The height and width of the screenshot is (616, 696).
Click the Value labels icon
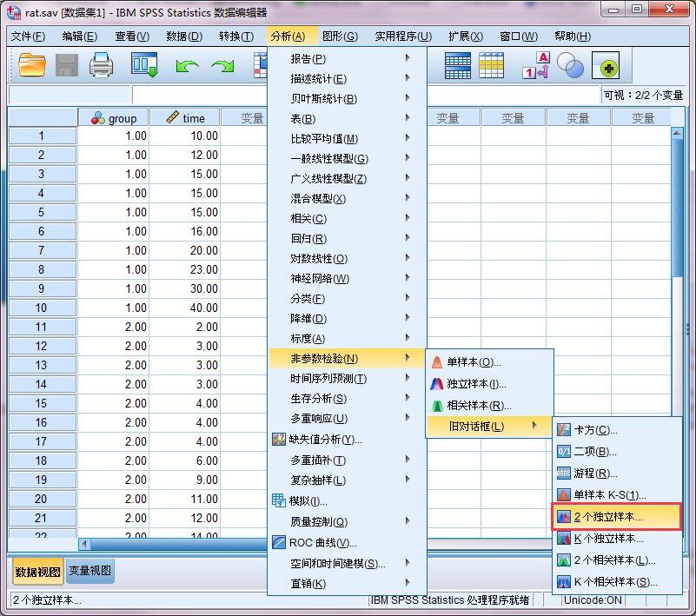pyautogui.click(x=536, y=66)
